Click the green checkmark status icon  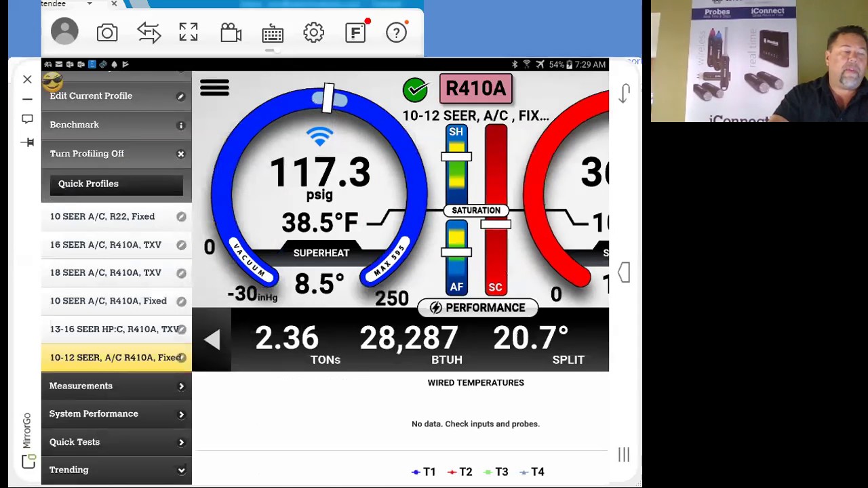[x=415, y=89]
